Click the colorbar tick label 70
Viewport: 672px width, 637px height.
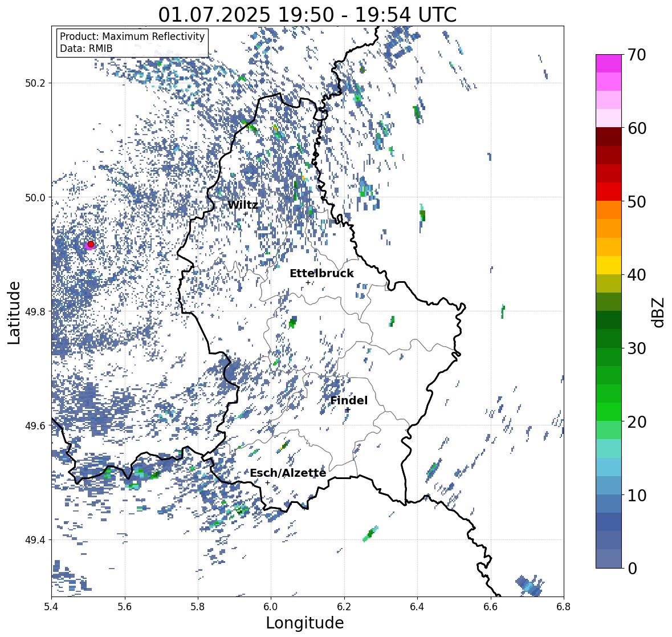coord(637,55)
